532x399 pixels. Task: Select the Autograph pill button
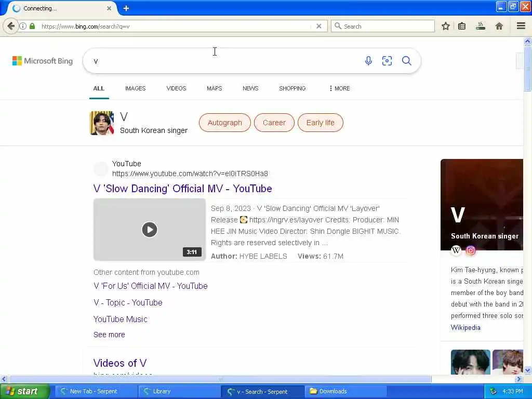point(224,123)
